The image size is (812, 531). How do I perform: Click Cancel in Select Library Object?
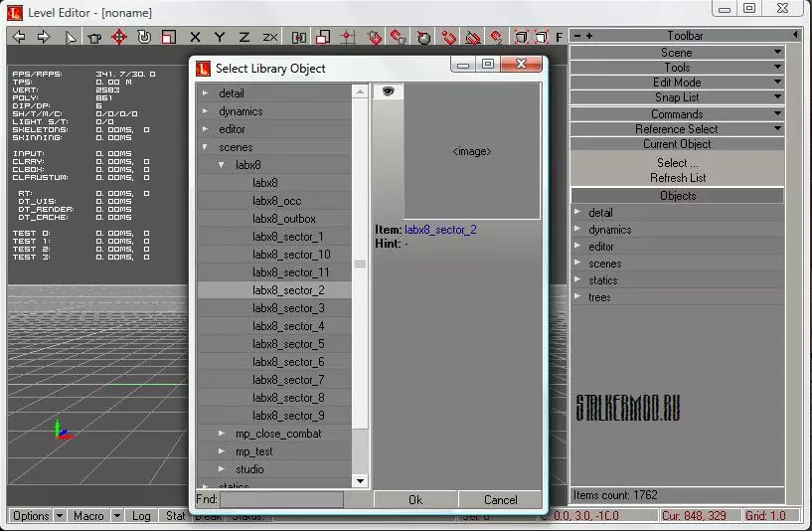[500, 500]
